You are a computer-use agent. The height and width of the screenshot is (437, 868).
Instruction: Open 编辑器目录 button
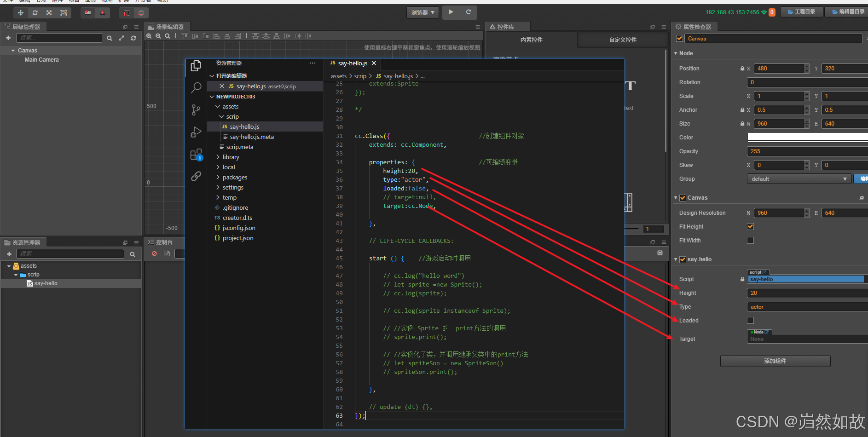pyautogui.click(x=847, y=12)
